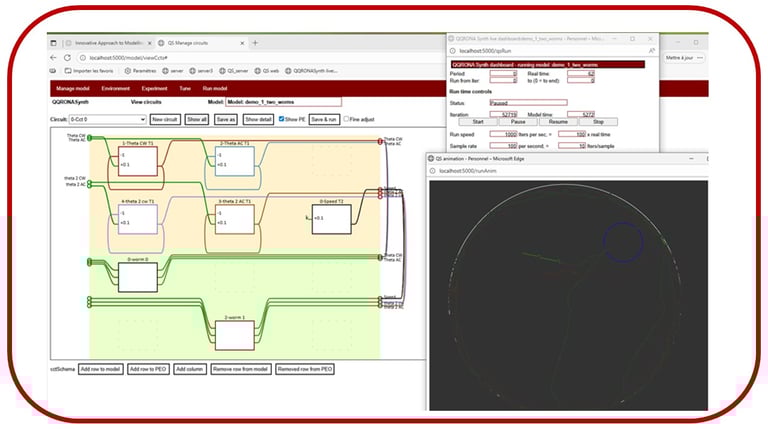Toggle the Show PE checkbox
This screenshot has height=429, width=768.
[x=282, y=119]
